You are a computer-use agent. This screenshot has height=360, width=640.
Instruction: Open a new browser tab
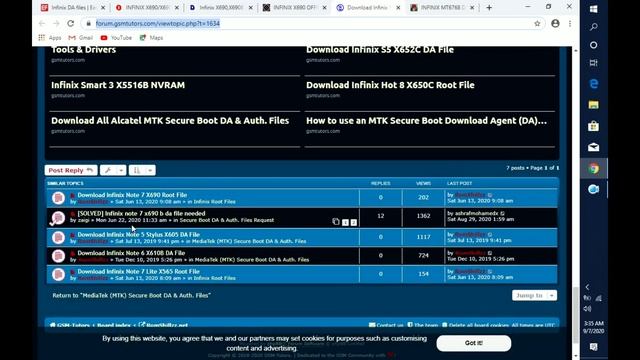pyautogui.click(x=489, y=8)
